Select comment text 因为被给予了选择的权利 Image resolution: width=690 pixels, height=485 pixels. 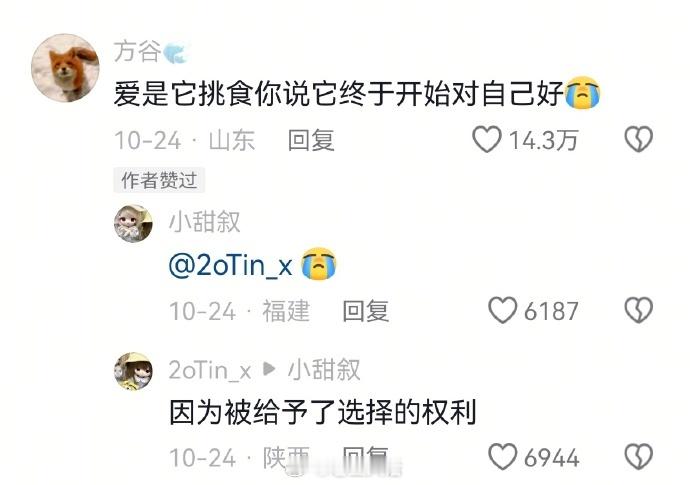[x=323, y=412]
